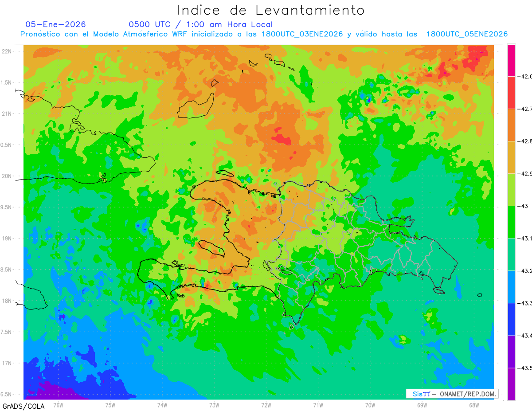Viewport: 532px width, 411px height.
Task: Select the magenta swatch above -42.6 in legend
Action: 511,60
